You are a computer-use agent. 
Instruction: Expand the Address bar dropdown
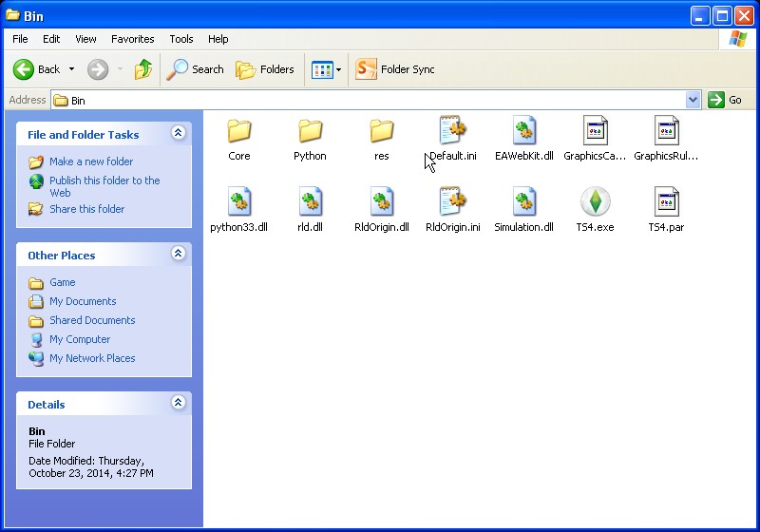[x=693, y=100]
